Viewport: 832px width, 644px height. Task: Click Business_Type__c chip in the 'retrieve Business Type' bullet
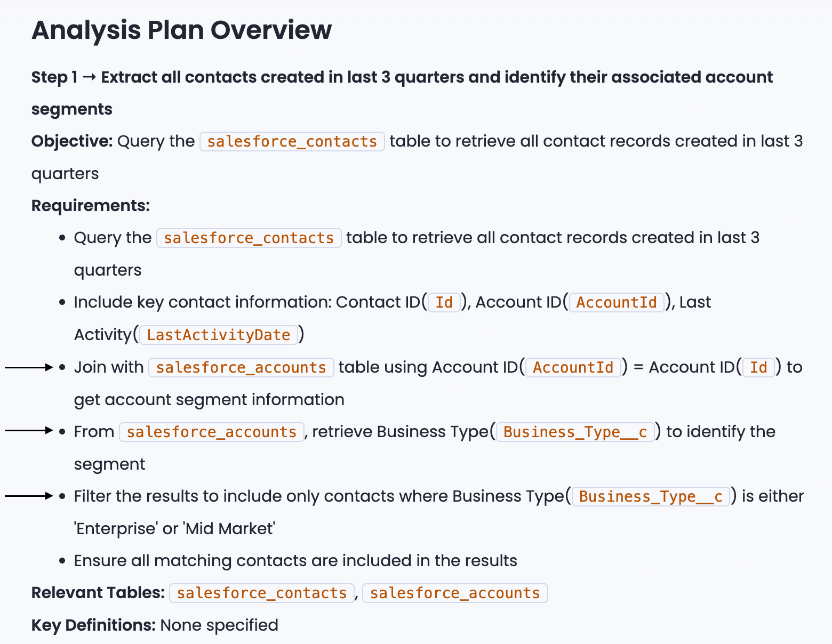(x=575, y=432)
